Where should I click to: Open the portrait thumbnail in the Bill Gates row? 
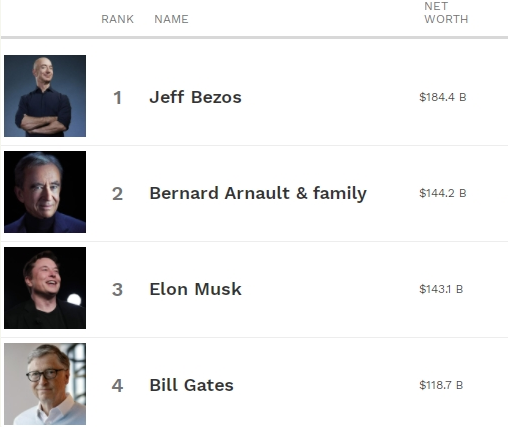pos(45,384)
